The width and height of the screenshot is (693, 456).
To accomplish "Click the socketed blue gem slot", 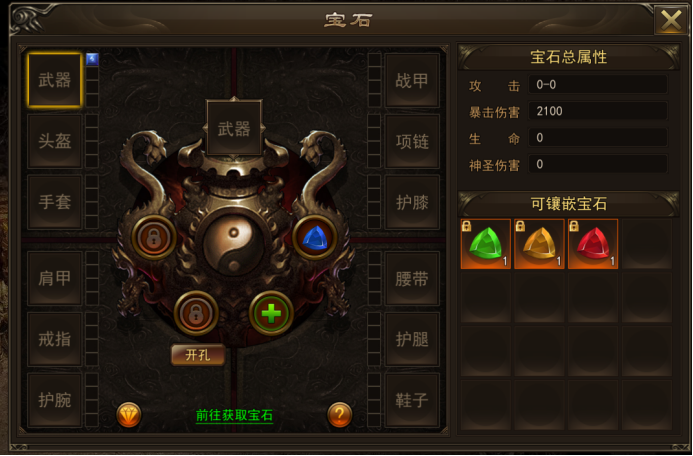I will click(315, 238).
